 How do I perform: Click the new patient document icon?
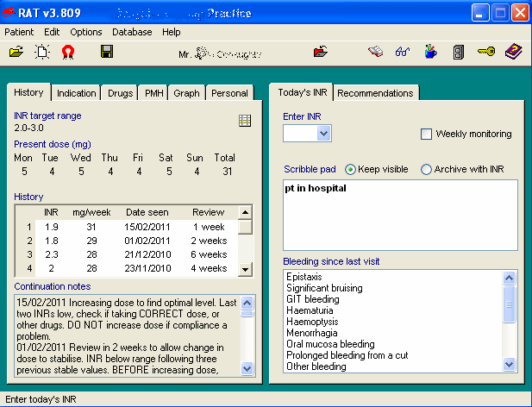(42, 52)
